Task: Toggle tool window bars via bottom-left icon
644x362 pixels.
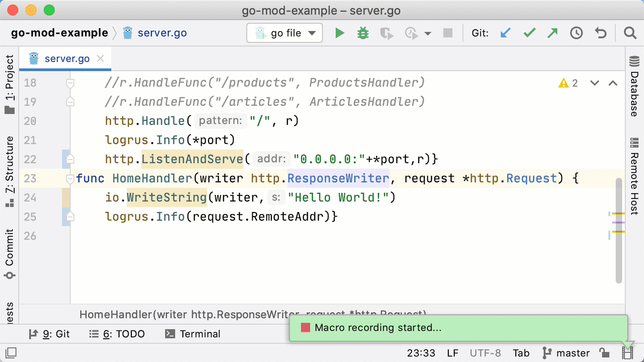Action: pos(11,353)
